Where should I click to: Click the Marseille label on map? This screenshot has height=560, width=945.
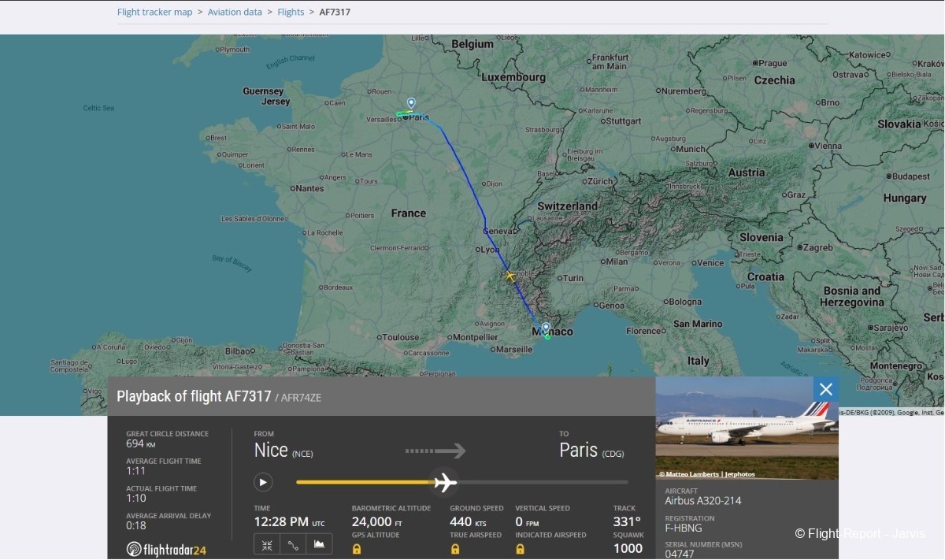513,349
